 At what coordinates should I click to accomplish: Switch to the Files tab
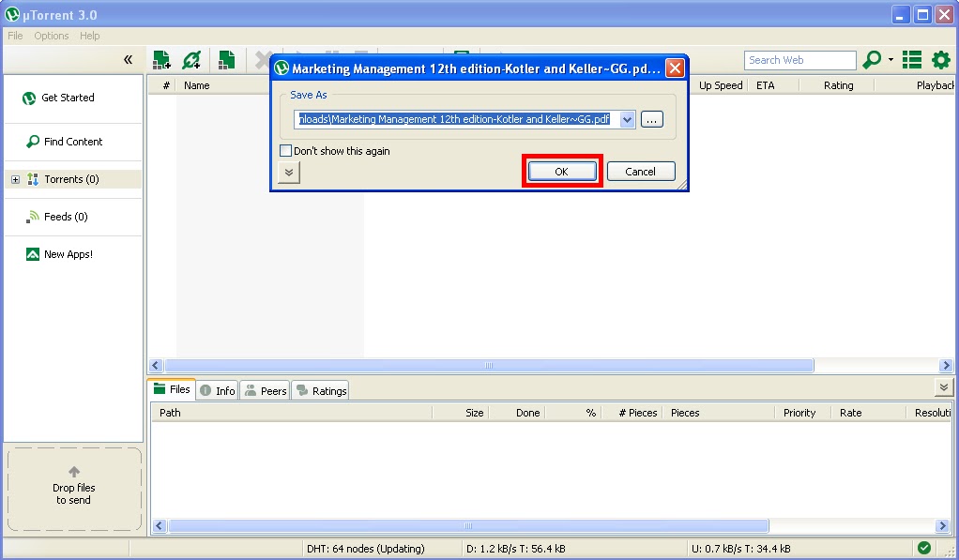click(172, 389)
